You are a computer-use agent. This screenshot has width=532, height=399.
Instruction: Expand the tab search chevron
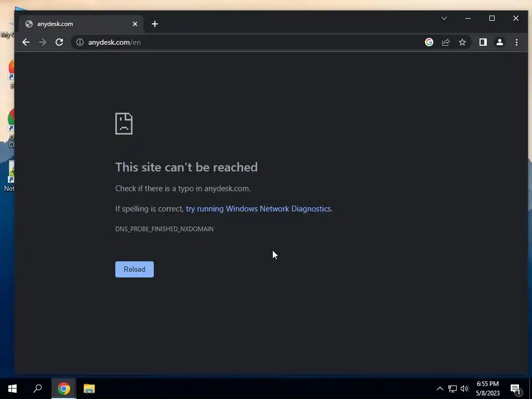[x=444, y=18]
